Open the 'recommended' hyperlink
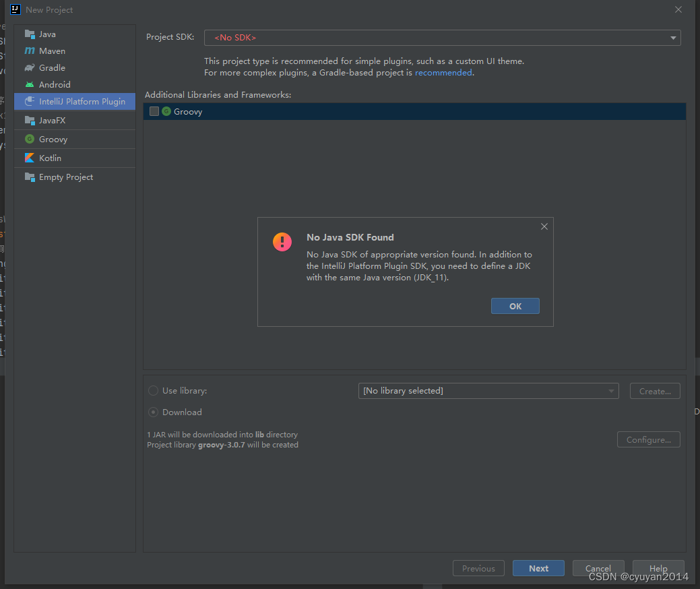The width and height of the screenshot is (700, 589). 443,72
